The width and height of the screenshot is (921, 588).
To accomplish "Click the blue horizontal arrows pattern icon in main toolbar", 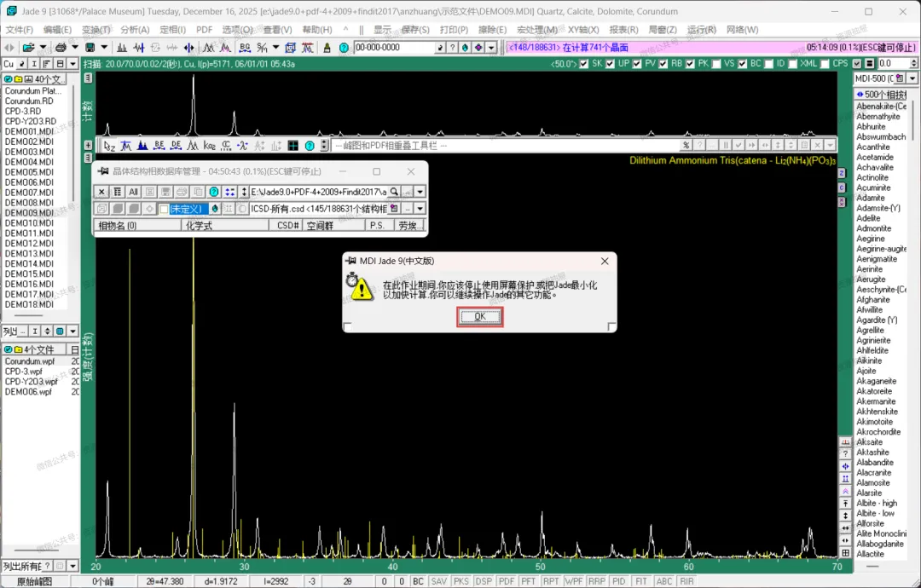I will 188,48.
